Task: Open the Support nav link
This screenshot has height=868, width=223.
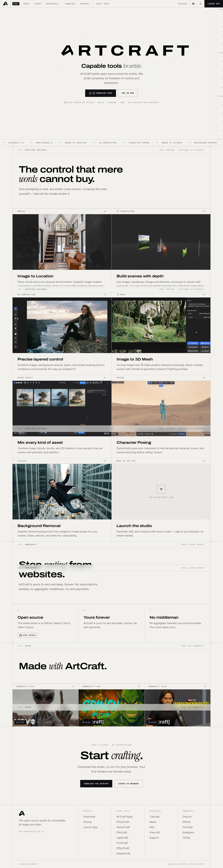Action: point(85,4)
